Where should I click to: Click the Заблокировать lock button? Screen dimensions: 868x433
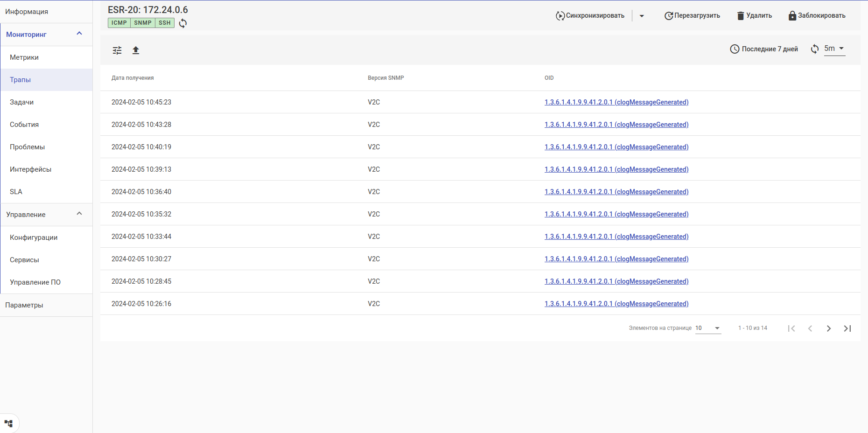point(817,16)
